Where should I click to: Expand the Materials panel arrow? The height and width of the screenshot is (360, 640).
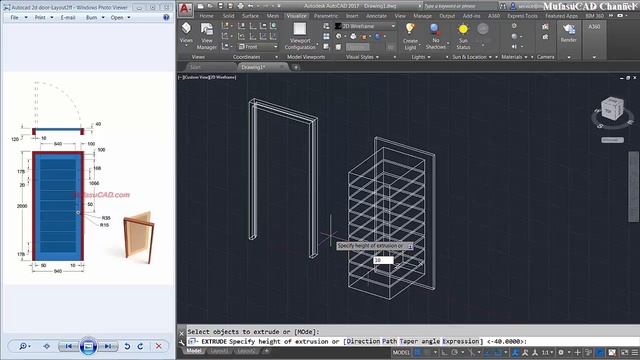pyautogui.click(x=526, y=57)
